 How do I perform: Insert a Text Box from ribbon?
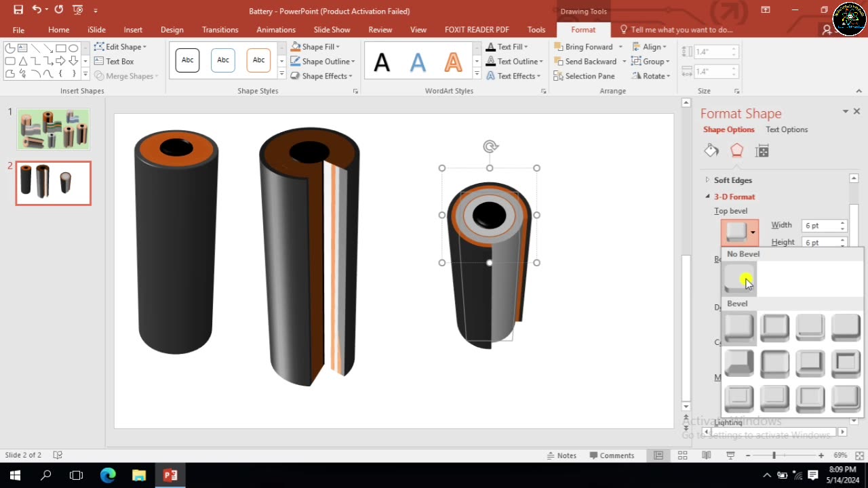114,61
